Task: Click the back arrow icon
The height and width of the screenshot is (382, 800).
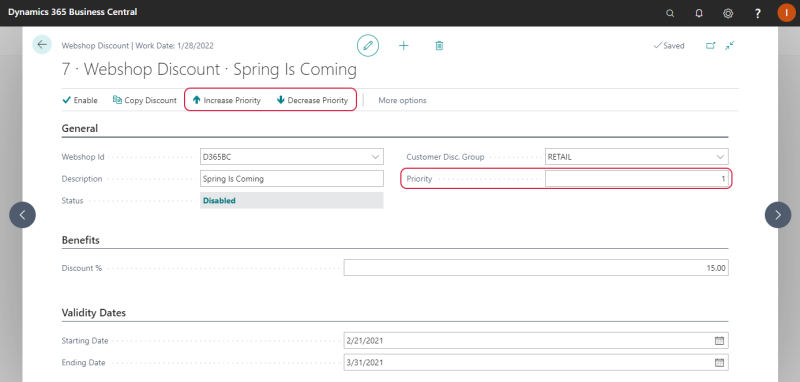Action: [42, 45]
